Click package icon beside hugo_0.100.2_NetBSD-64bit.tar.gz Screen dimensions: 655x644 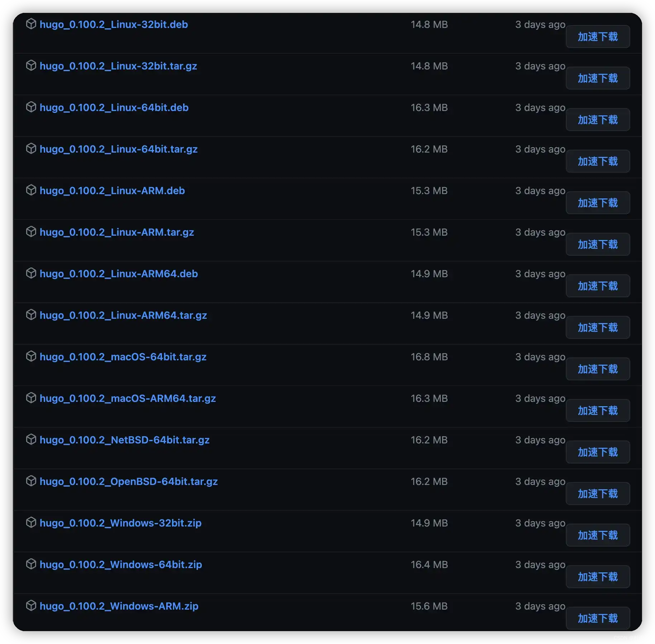point(31,439)
